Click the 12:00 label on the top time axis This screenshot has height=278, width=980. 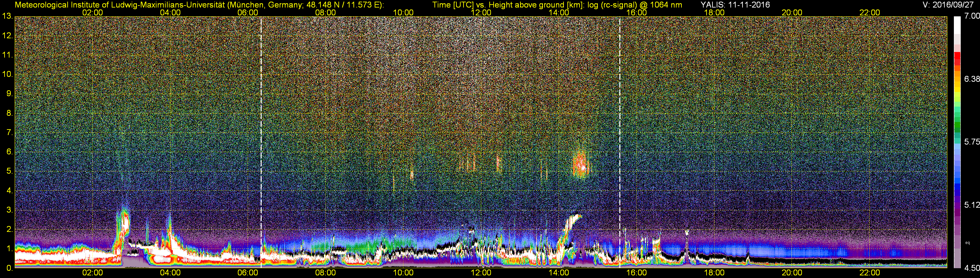(x=481, y=12)
